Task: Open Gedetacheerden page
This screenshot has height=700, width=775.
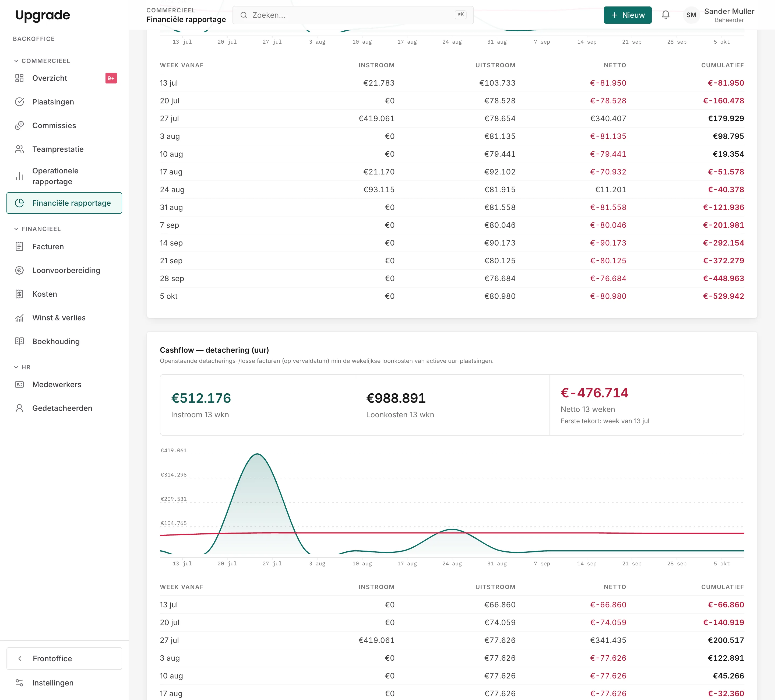Action: tap(64, 408)
